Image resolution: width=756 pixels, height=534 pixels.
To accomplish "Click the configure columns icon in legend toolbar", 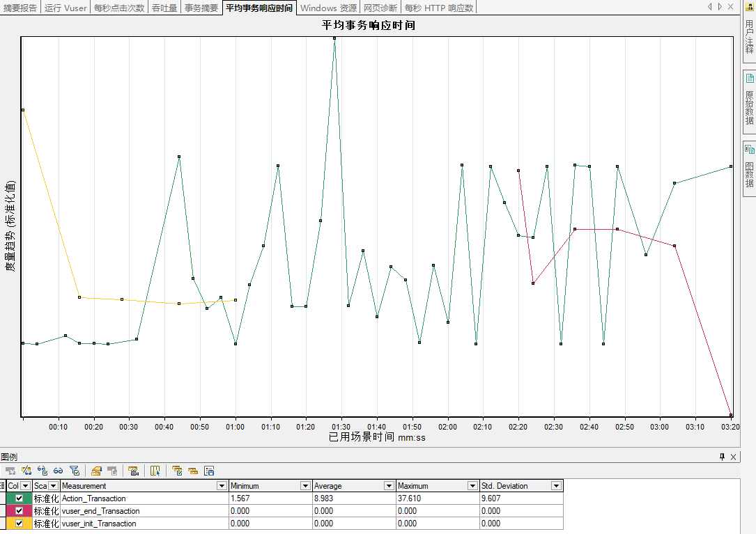I will [x=155, y=471].
